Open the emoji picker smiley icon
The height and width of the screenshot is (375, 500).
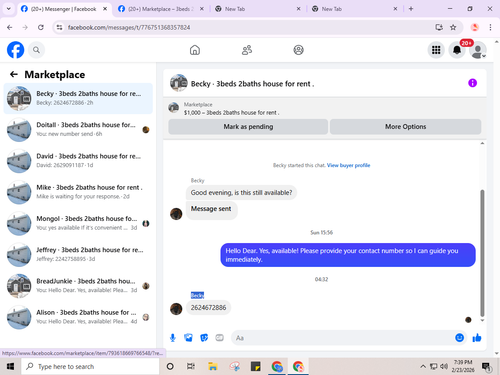[x=459, y=338]
